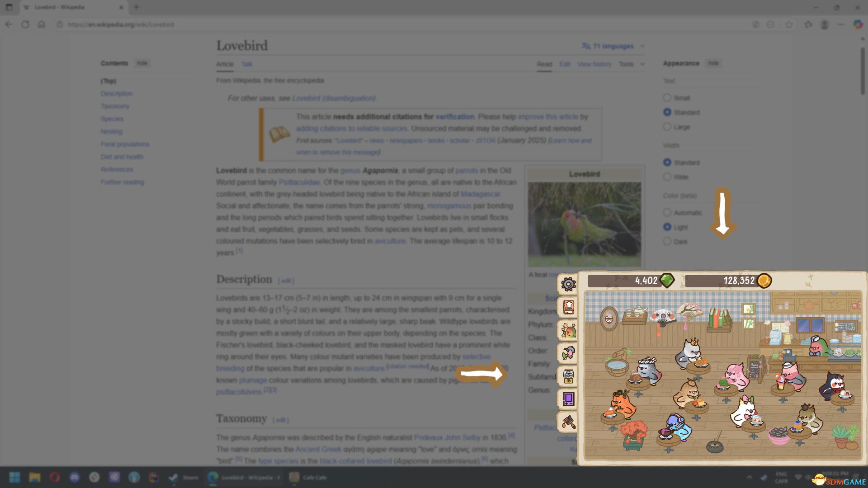This screenshot has width=868, height=488.
Task: Click the improve this article link
Action: point(548,117)
